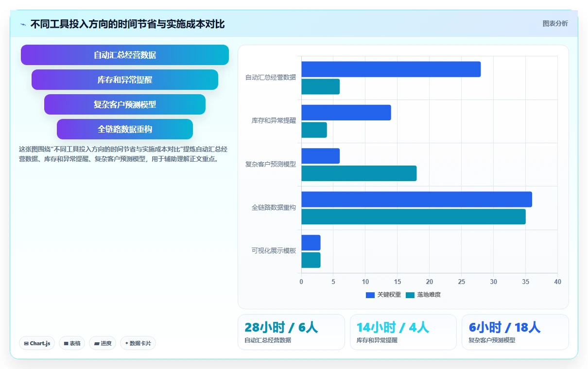Screen dimensions: 588x369
Task: Click the teal 库存和异常提醒 bar
Action: pos(314,130)
